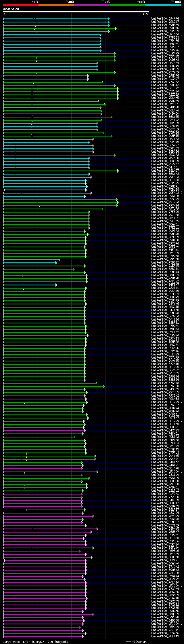Image resolution: width=184 pixels, height=644 pixels.
Task: Select label UniRef100_C0HFI5
Action: (x=165, y=136)
